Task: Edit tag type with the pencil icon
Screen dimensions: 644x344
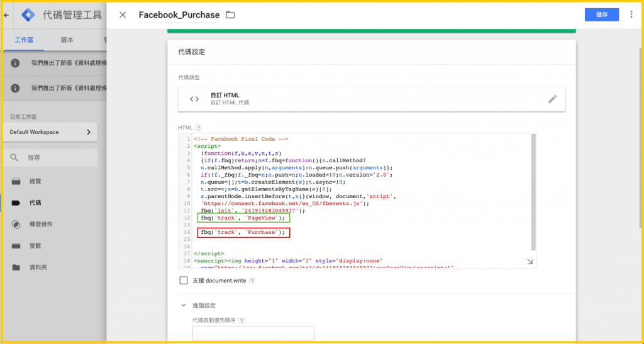Action: 552,99
